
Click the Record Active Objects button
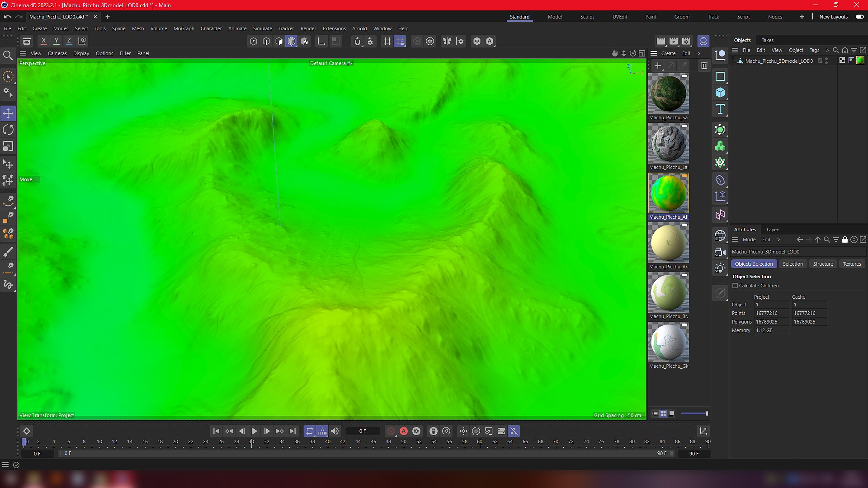[x=391, y=431]
